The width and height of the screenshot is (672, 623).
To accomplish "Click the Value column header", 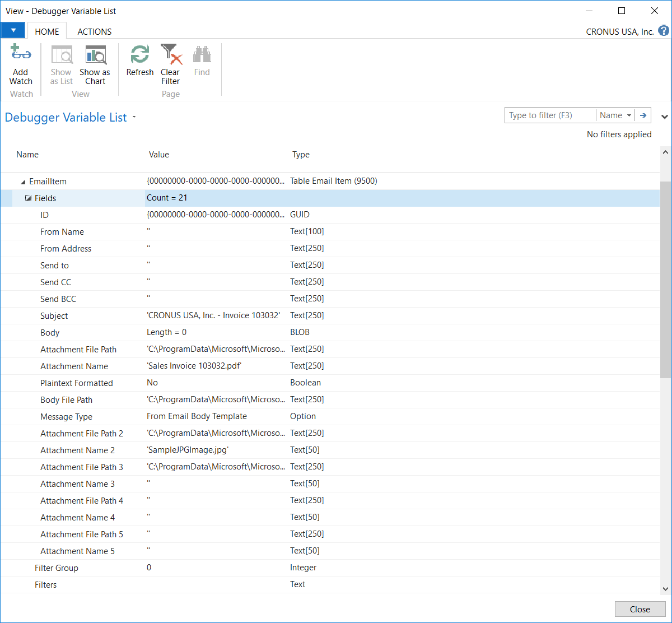I will (159, 155).
